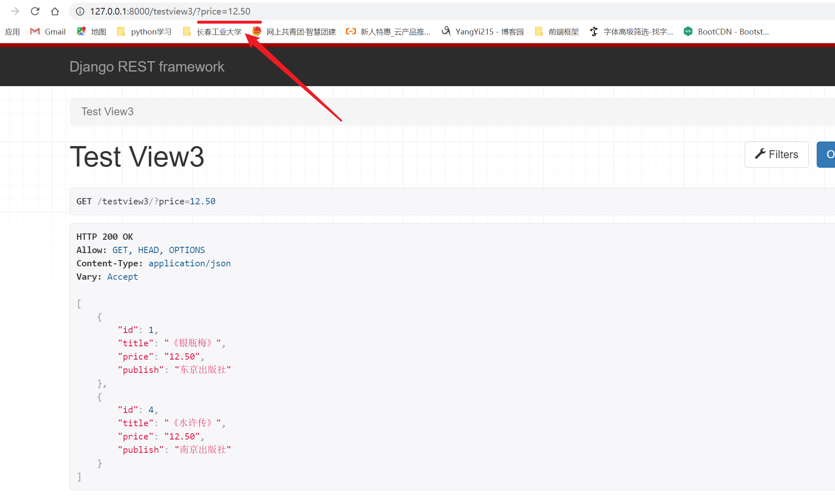This screenshot has width=835, height=504.
Task: Open the 前端框架 bookmark folder
Action: click(557, 32)
